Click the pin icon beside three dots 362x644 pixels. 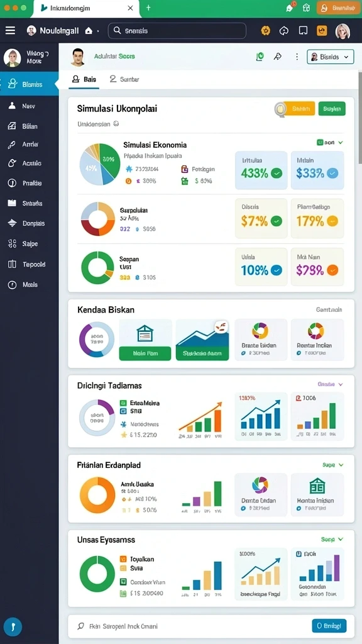[277, 57]
